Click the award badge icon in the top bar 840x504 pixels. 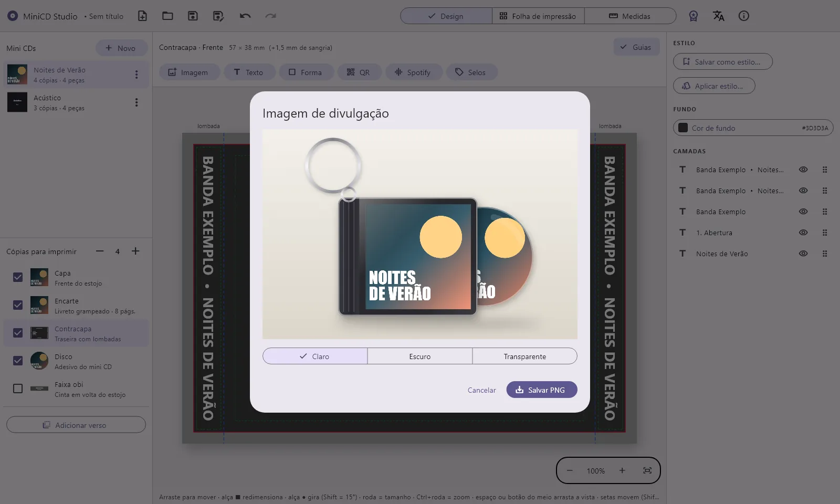694,16
